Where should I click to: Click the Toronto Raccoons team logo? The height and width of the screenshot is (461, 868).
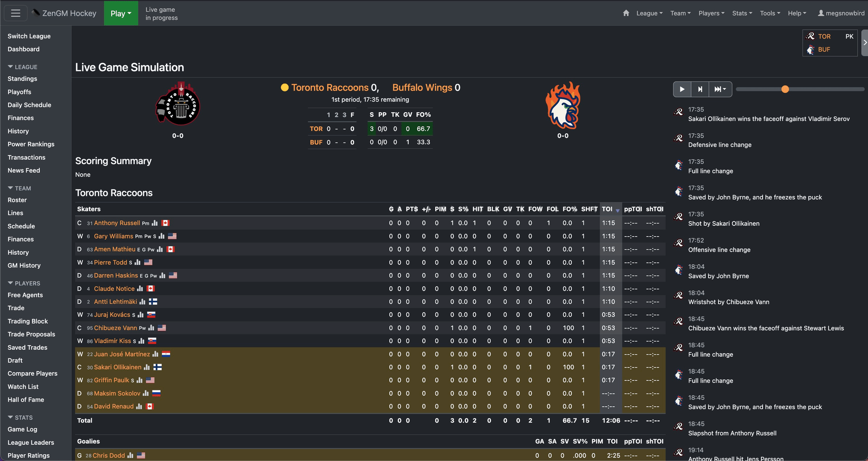tap(178, 104)
